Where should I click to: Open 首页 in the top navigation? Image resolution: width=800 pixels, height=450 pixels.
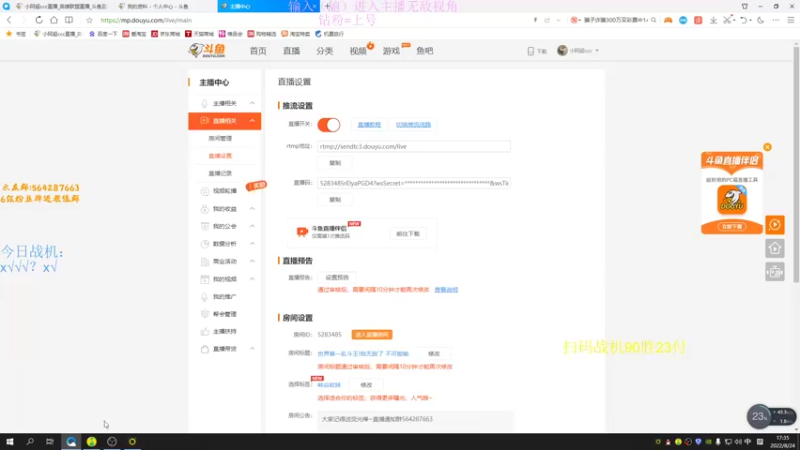pyautogui.click(x=258, y=51)
